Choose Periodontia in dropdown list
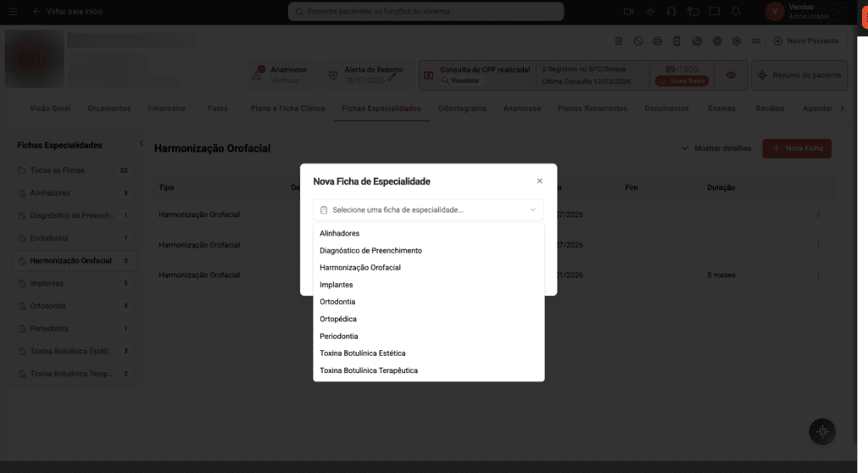 coord(428,337)
